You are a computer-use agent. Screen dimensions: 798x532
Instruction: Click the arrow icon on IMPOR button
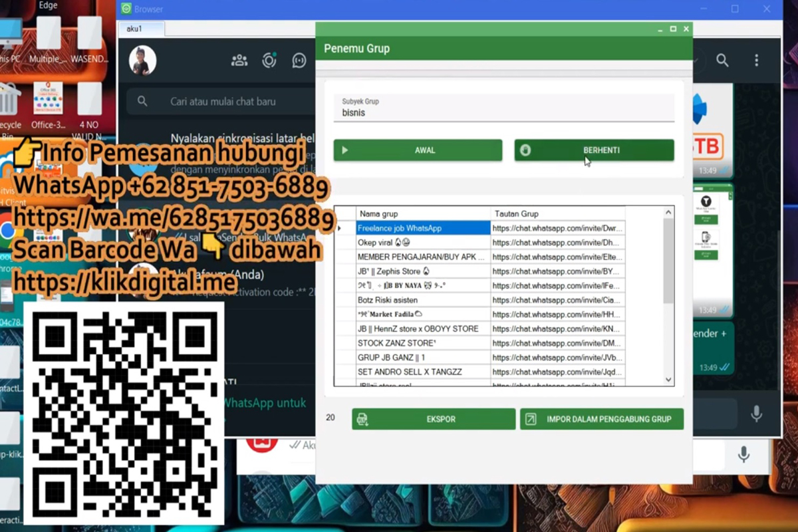(x=530, y=419)
